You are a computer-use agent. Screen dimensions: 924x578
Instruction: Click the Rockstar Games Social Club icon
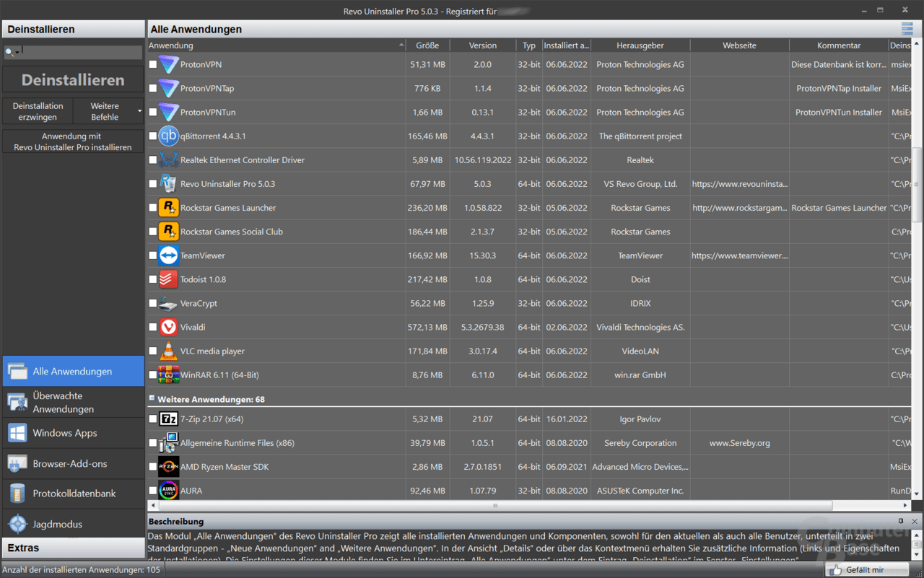point(168,231)
